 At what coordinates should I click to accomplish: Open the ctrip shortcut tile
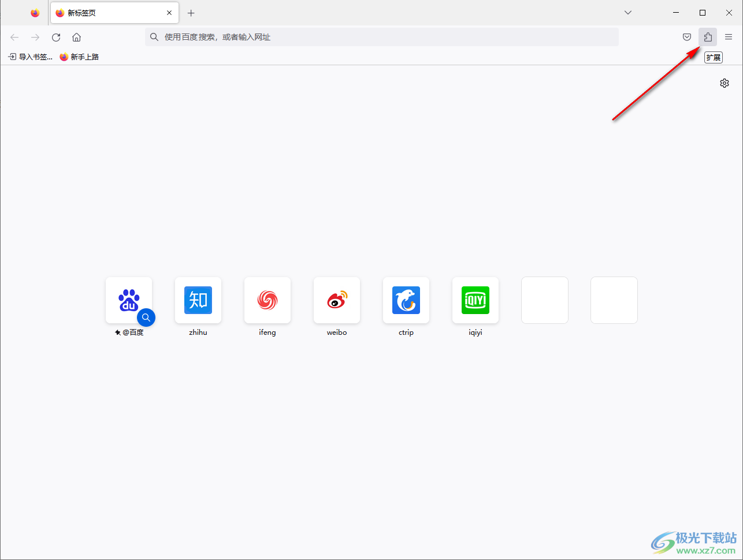click(x=406, y=300)
